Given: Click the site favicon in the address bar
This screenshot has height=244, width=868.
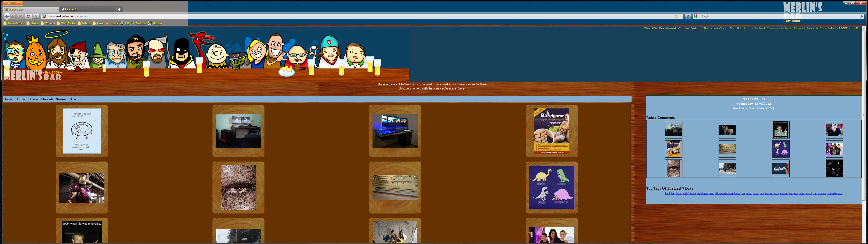Looking at the screenshot, I should [x=44, y=16].
